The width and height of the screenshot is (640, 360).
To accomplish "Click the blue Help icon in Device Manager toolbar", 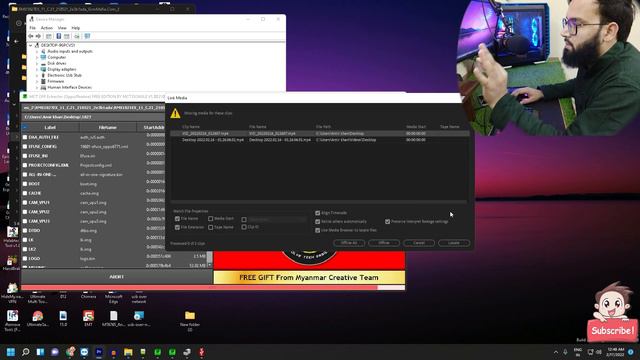I will pyautogui.click(x=58, y=36).
